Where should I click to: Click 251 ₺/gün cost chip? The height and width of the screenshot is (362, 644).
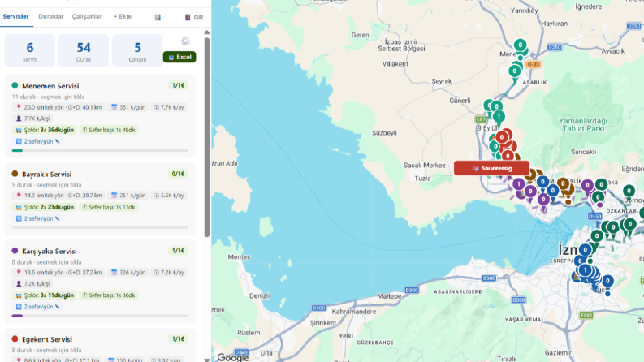pos(128,196)
